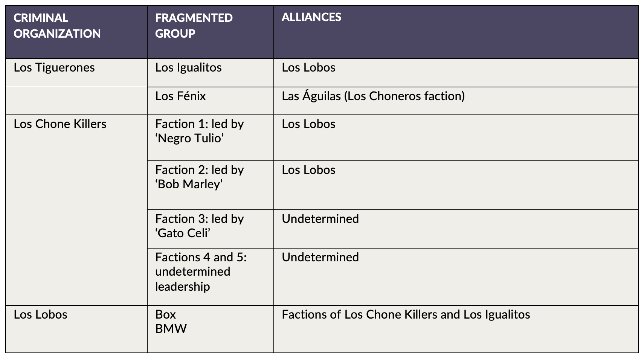Click the ALLIANCES column header
Image resolution: width=644 pixels, height=360 pixels.
click(311, 17)
